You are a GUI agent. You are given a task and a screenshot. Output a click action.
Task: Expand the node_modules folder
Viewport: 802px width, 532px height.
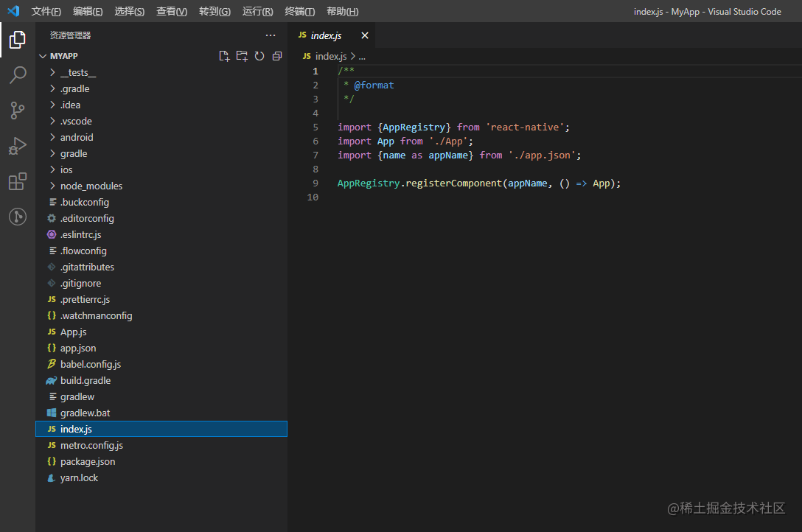(x=91, y=186)
